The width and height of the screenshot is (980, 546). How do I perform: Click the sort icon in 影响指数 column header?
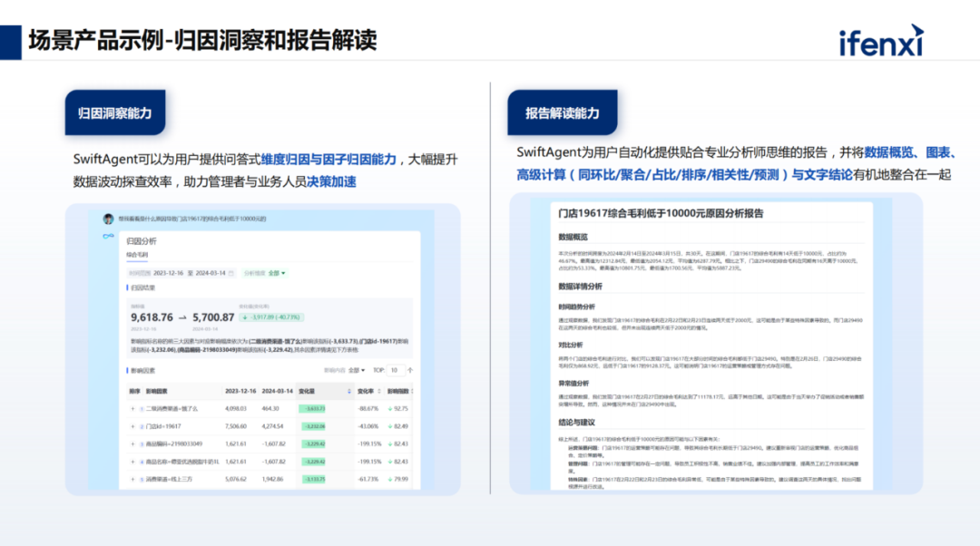(412, 391)
